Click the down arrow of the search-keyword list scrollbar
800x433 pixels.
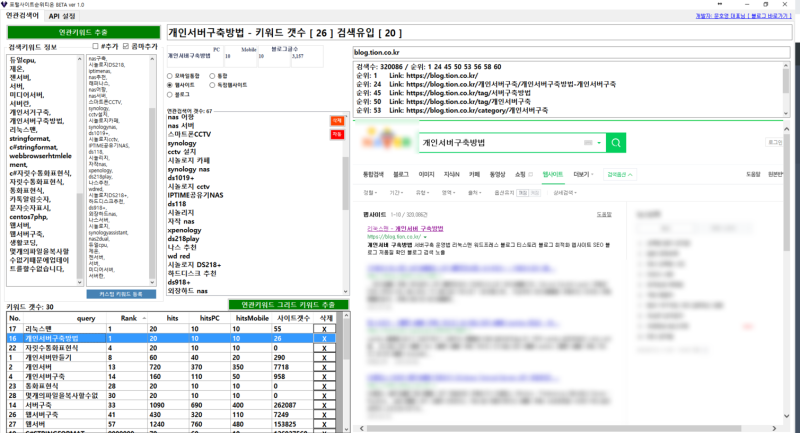pos(79,282)
